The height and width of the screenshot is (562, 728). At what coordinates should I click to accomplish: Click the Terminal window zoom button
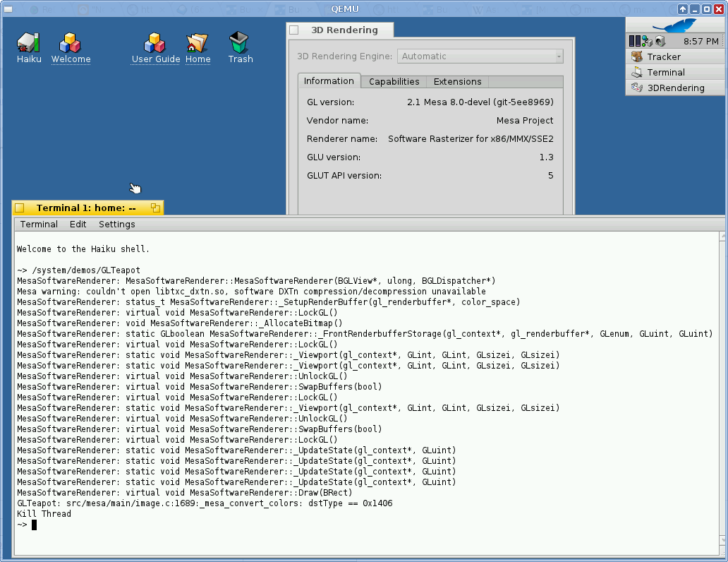coord(155,208)
